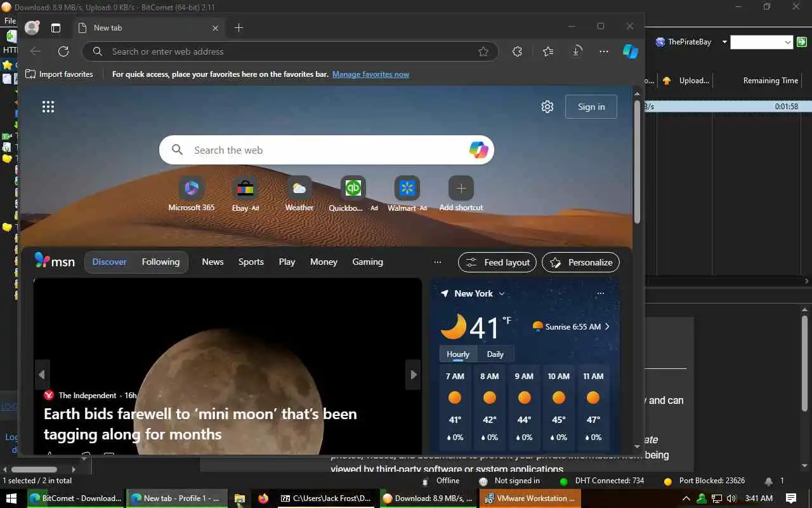Open the Gaming category
The image size is (812, 508).
(x=368, y=262)
